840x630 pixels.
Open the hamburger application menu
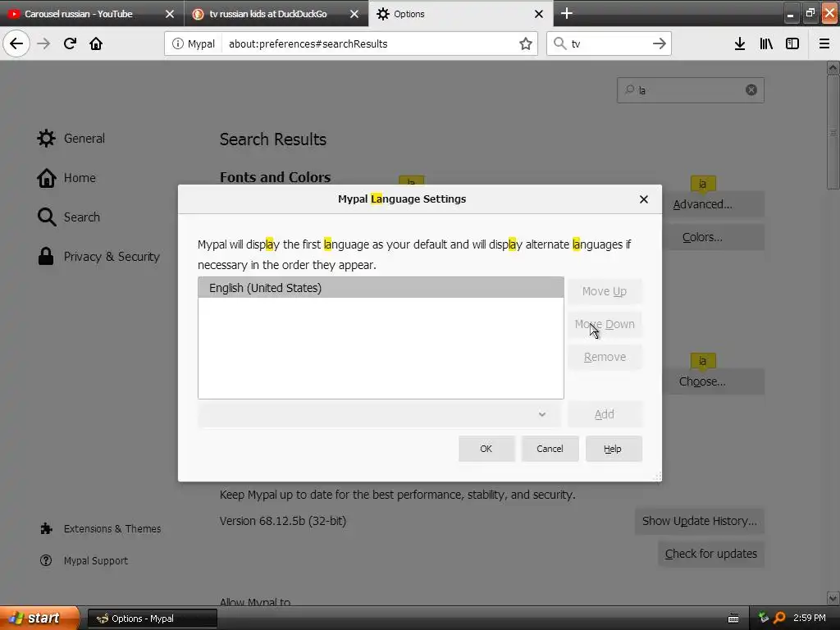[824, 44]
